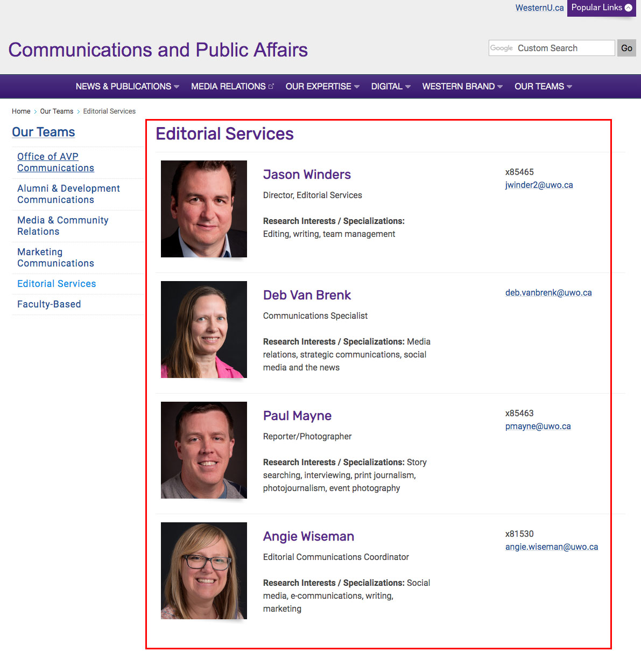Go to Home in the breadcrumb

click(21, 111)
